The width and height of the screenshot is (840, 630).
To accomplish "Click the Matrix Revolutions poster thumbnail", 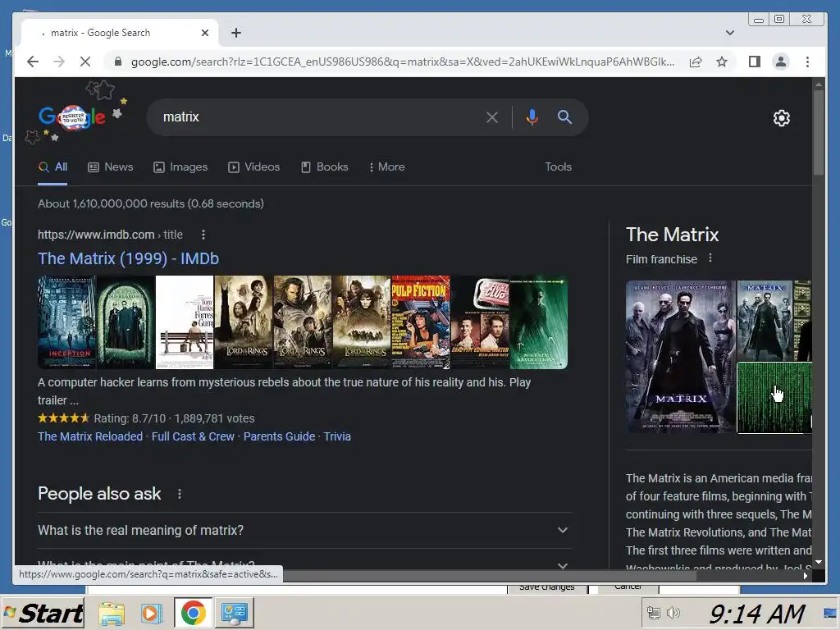I will coord(538,322).
